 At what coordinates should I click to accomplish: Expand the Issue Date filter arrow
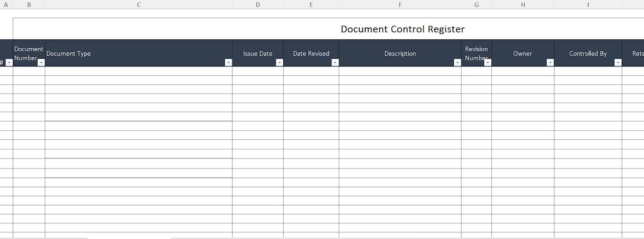[x=279, y=63]
